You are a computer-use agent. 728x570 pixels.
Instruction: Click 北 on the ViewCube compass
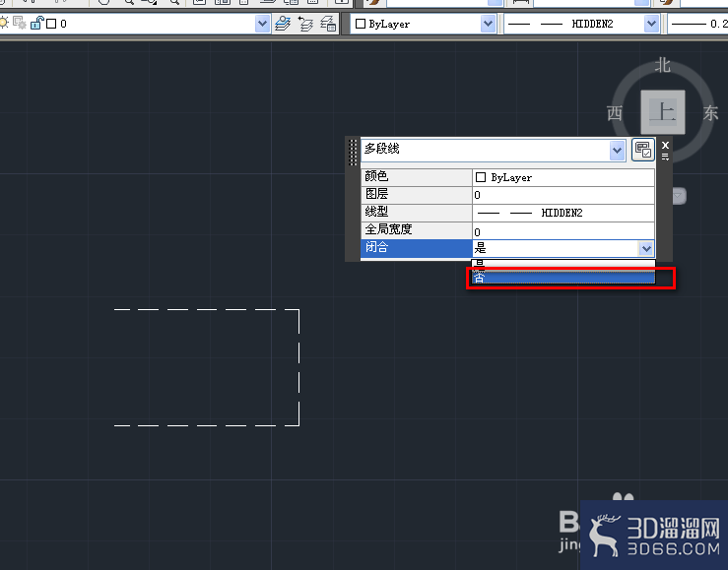click(x=663, y=65)
